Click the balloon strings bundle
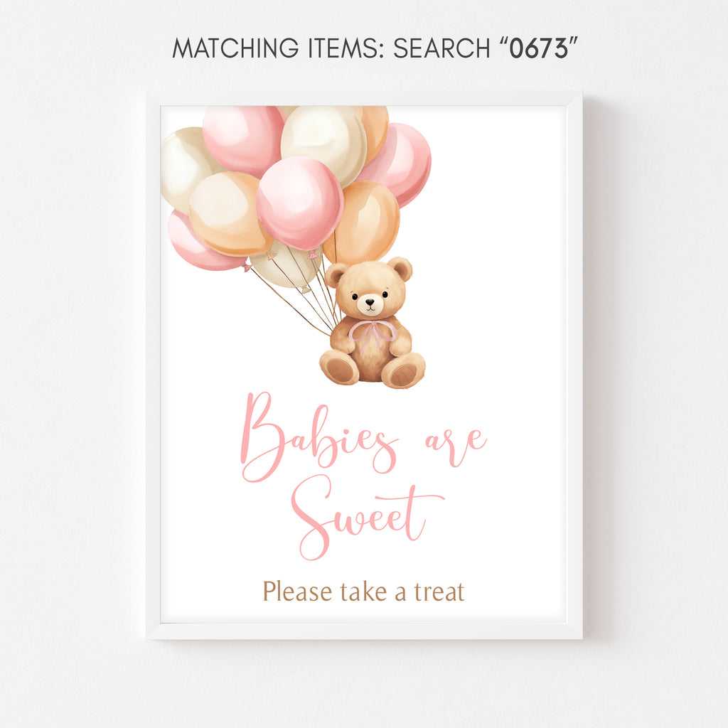 click(x=301, y=292)
